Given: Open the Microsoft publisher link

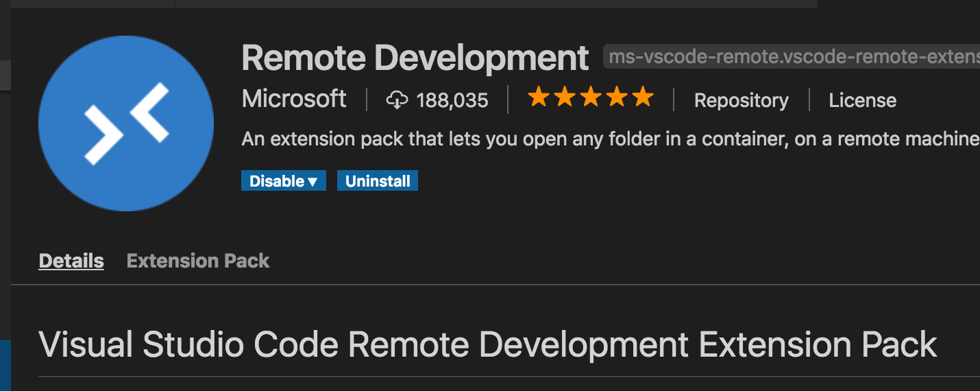Looking at the screenshot, I should pyautogui.click(x=294, y=99).
